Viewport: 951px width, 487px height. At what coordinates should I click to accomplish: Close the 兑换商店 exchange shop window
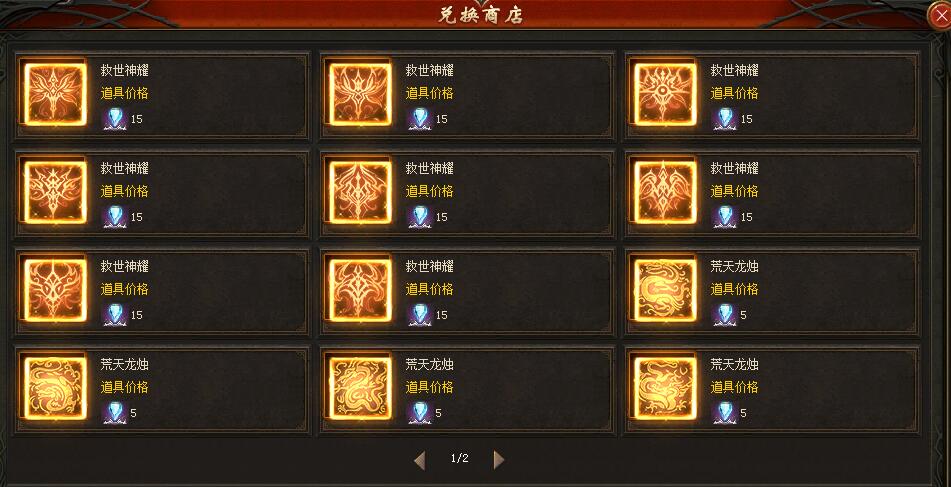coord(940,16)
